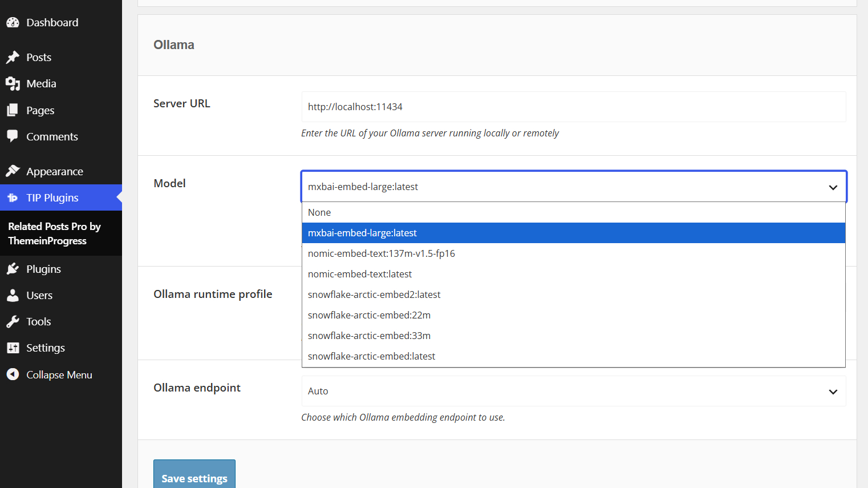This screenshot has height=488, width=868.
Task: Select nomic-embed-text:137m-v1.5-fp16 model option
Action: [574, 253]
